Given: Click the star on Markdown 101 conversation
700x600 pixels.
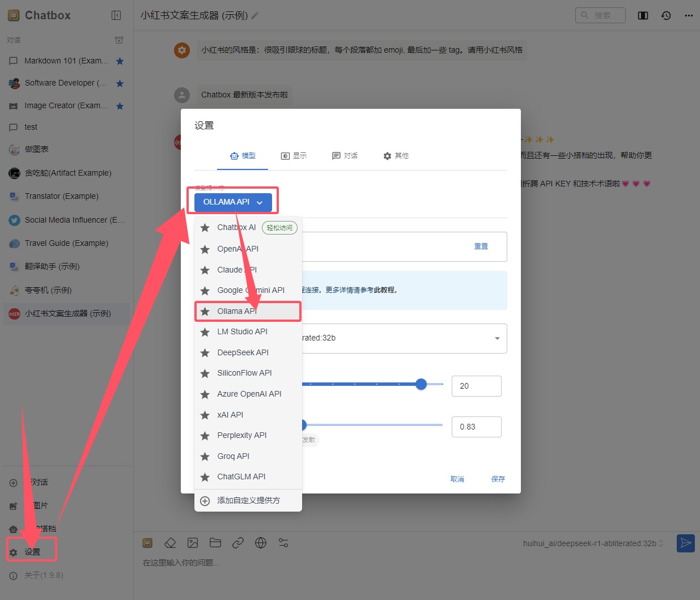Looking at the screenshot, I should [120, 61].
